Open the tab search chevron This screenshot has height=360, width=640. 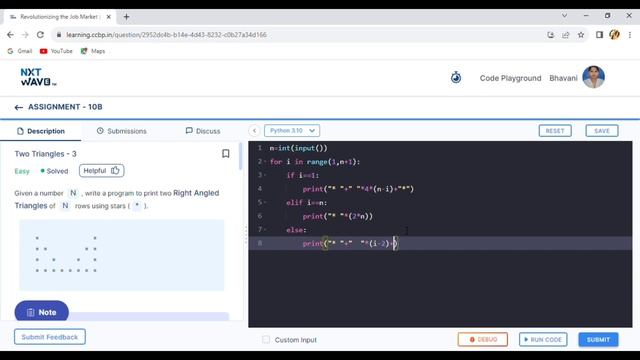pyautogui.click(x=564, y=16)
